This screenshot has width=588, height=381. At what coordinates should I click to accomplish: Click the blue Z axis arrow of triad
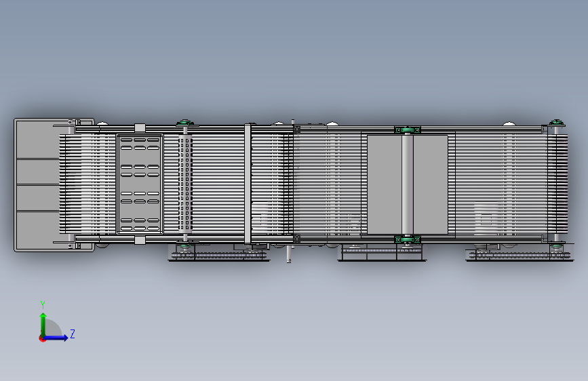click(x=56, y=338)
